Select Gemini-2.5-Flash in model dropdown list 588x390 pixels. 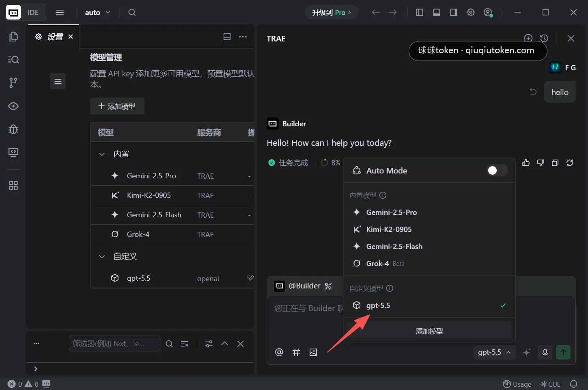coord(429,247)
